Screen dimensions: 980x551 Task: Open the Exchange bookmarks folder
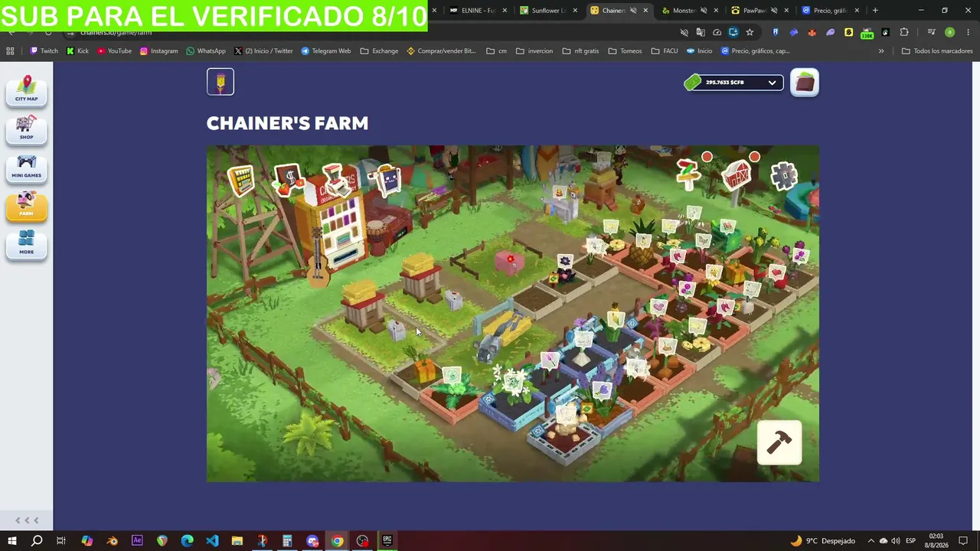click(379, 51)
